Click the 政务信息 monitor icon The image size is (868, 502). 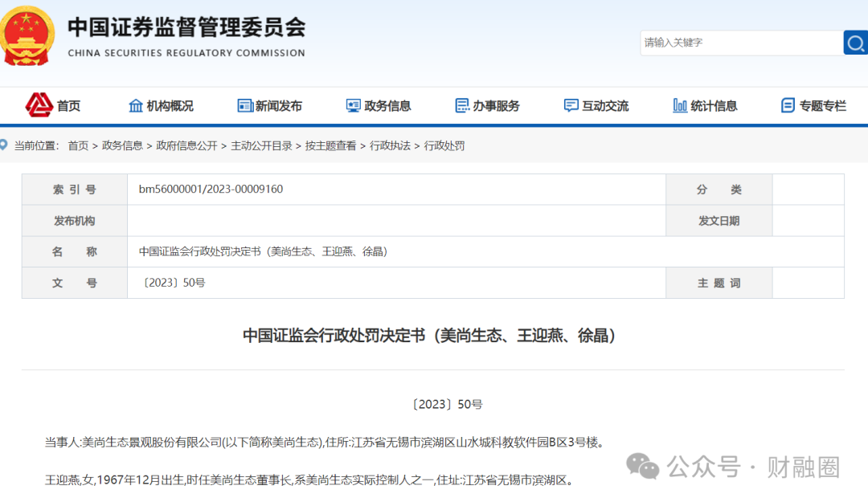click(353, 105)
